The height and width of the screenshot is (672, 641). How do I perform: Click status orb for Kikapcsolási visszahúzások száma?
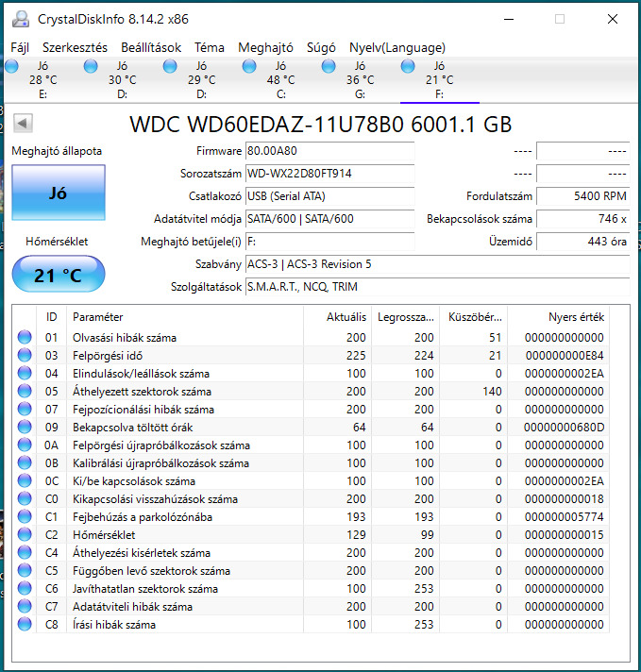pyautogui.click(x=25, y=499)
